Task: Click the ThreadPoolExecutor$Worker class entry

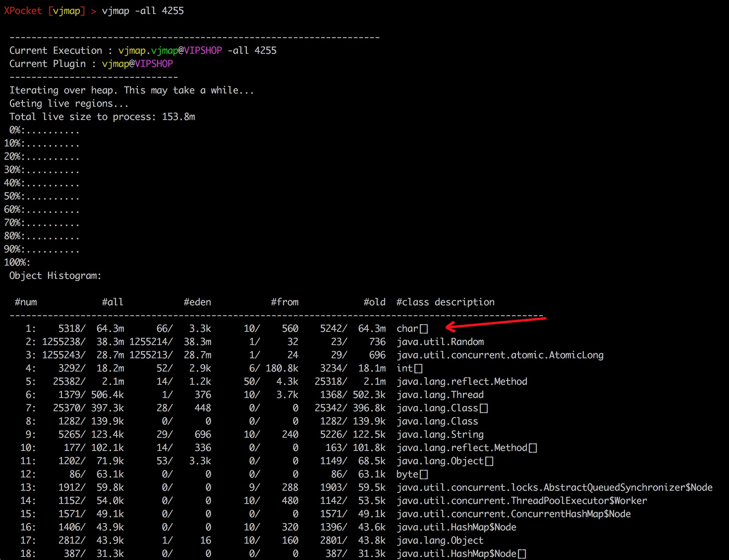Action: (522, 501)
